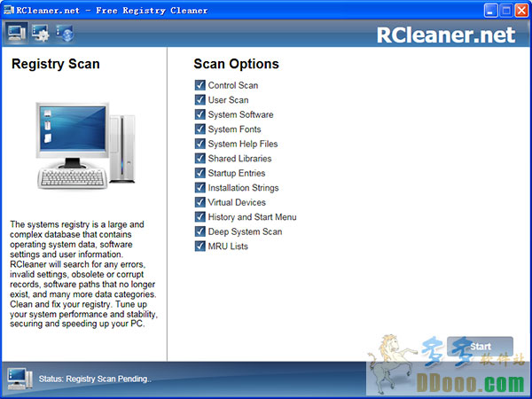The width and height of the screenshot is (532, 399).
Task: Open the monitor-with-gear settings toolbar icon
Action: 41,34
